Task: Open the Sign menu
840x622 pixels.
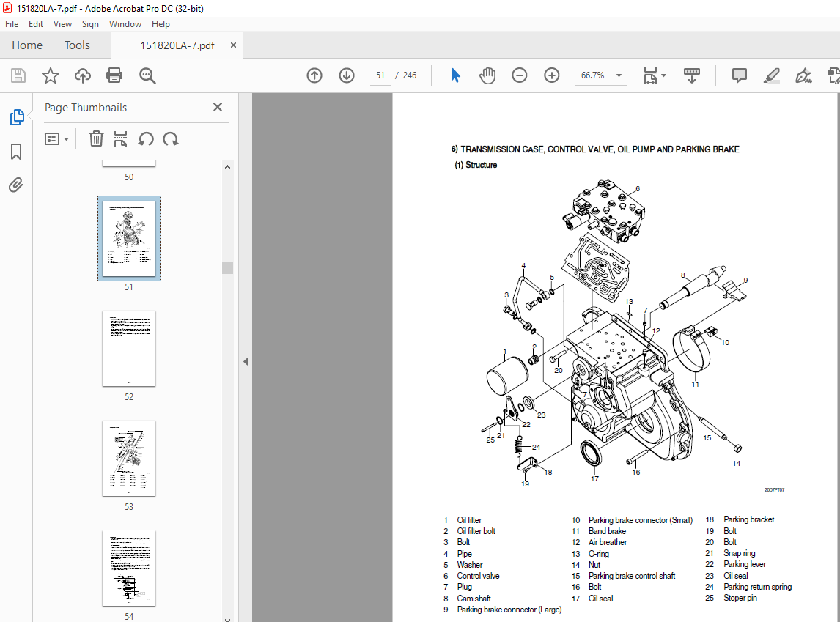Action: (x=90, y=24)
